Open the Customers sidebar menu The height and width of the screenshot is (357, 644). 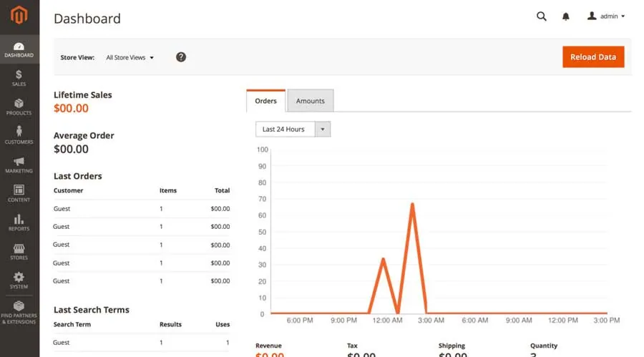19,135
